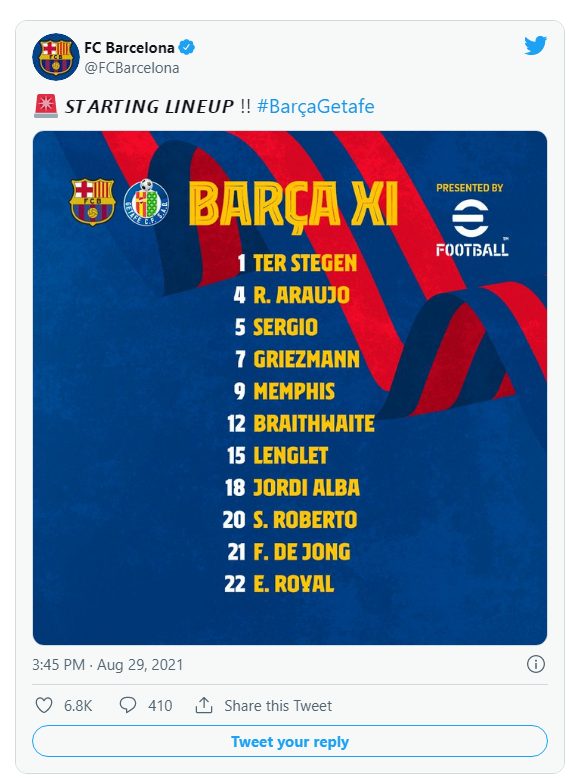Click Share this Tweet text
This screenshot has width=569, height=784.
pyautogui.click(x=278, y=706)
